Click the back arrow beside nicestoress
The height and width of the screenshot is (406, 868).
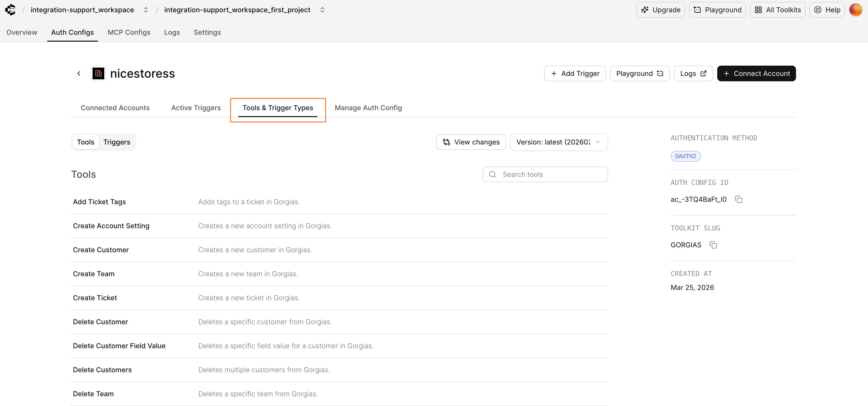pyautogui.click(x=79, y=73)
